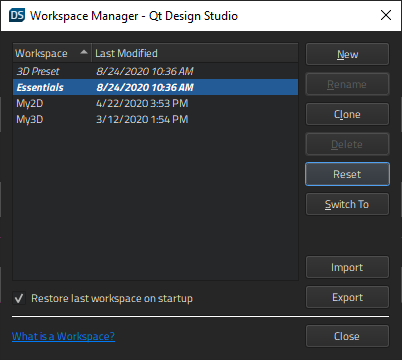The height and width of the screenshot is (360, 402).
Task: Click the 3/12/2020 1:54 PM date cell
Action: 142,119
